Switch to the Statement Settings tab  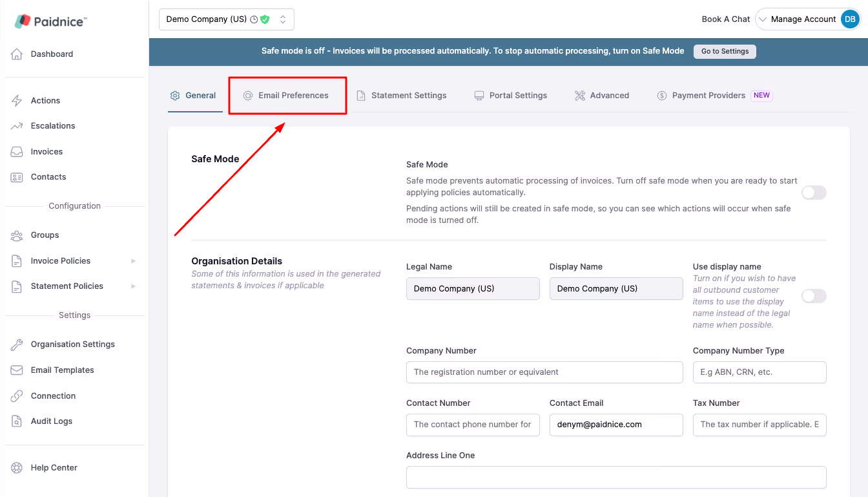click(x=402, y=96)
